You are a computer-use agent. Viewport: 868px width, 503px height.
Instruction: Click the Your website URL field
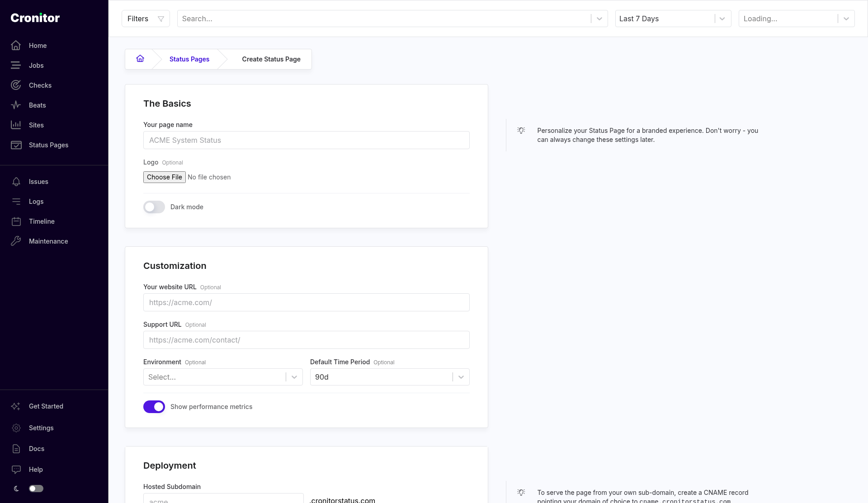tap(307, 302)
